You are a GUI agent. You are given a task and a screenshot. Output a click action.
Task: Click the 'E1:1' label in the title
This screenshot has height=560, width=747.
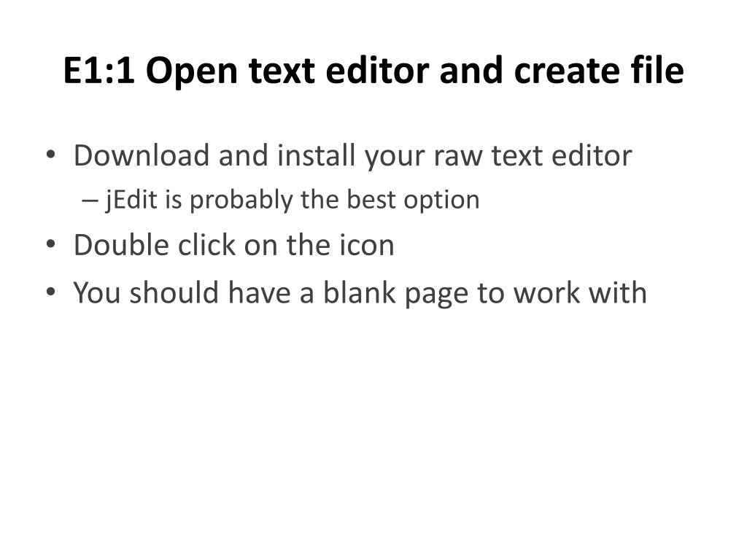(x=99, y=71)
